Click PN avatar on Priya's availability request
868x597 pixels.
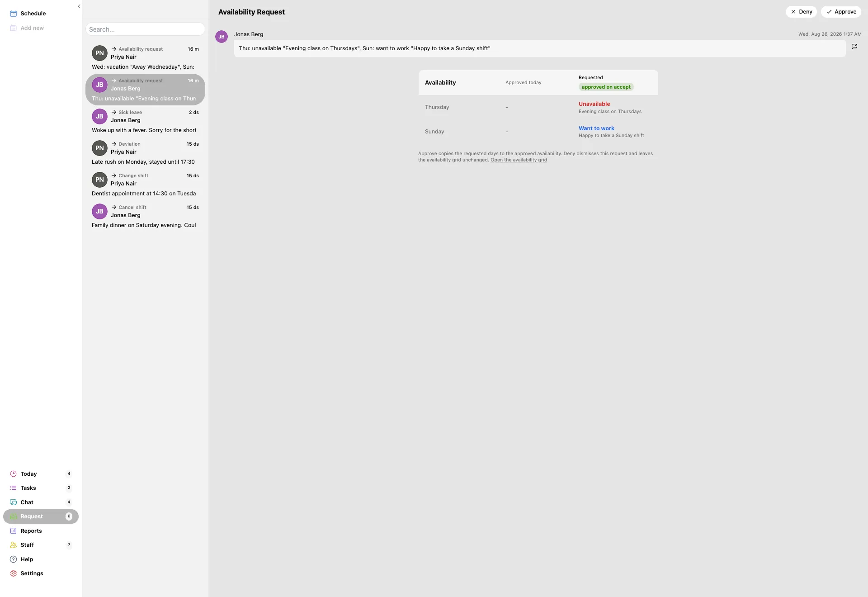pos(99,53)
